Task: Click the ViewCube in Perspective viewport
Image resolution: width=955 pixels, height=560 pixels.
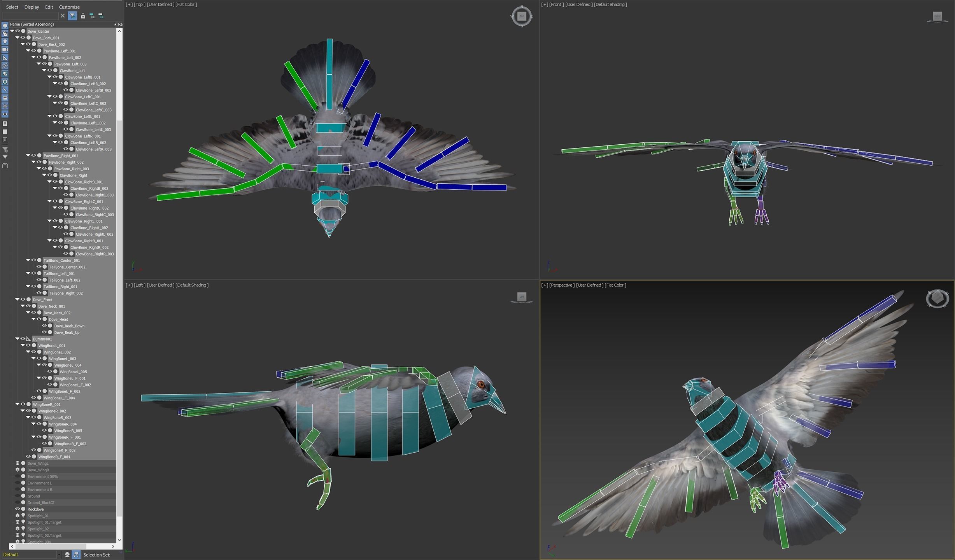Action: (937, 299)
